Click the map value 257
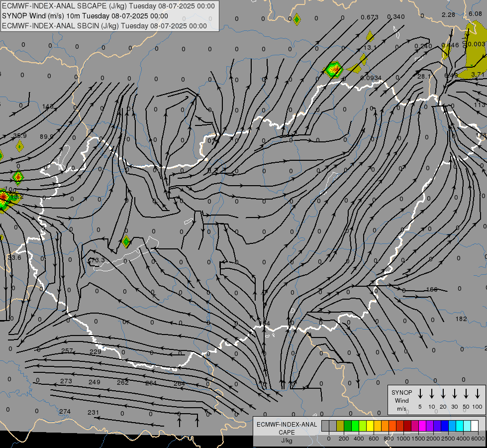This screenshot has width=487, height=448. tap(67, 351)
